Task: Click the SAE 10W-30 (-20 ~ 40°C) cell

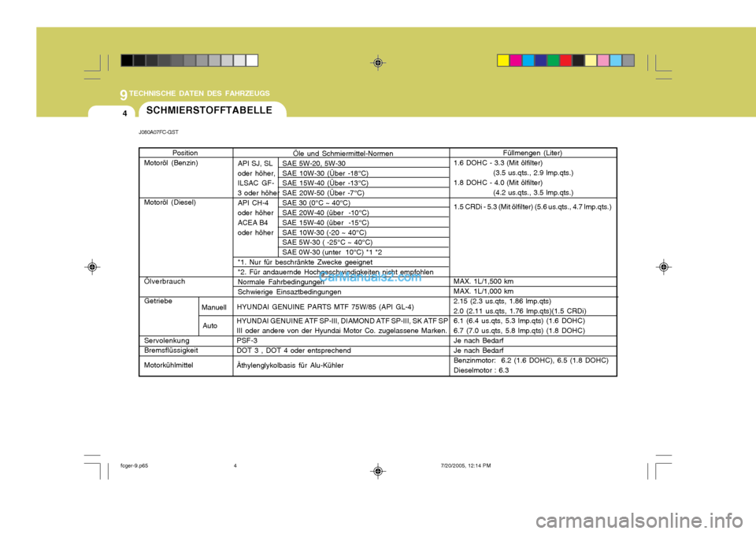Action: (324, 232)
